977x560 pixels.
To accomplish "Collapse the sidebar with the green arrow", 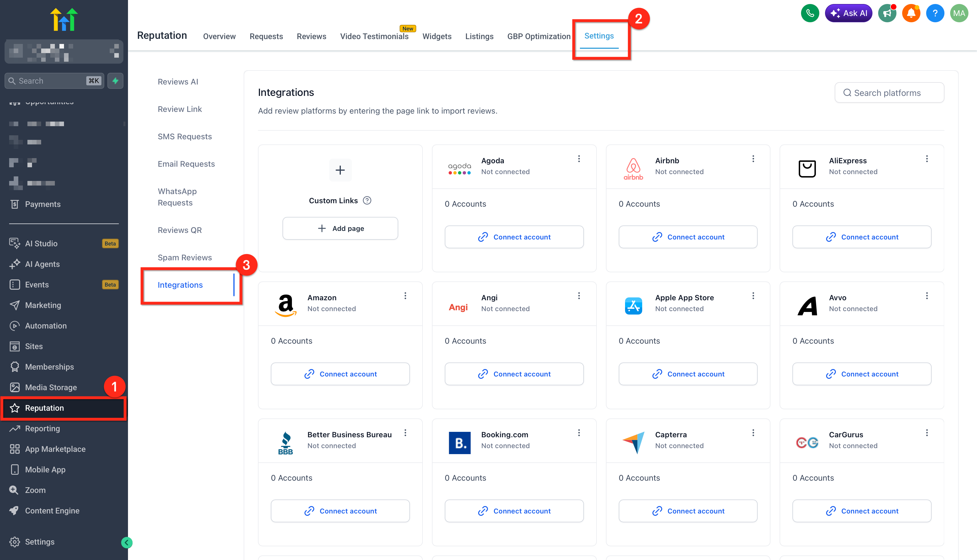I will 127,542.
